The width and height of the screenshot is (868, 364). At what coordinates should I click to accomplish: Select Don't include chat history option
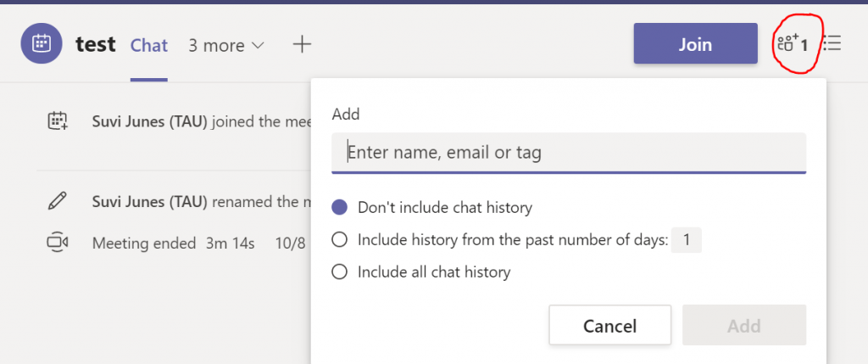[340, 207]
